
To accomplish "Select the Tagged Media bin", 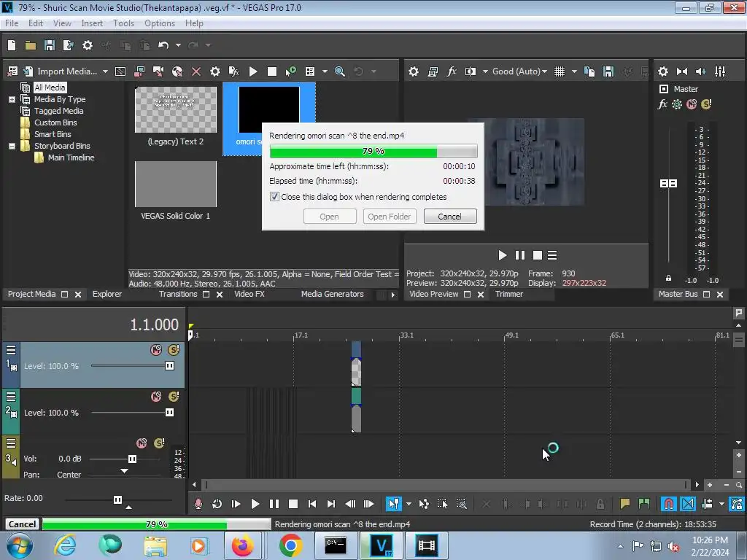I will coord(58,111).
